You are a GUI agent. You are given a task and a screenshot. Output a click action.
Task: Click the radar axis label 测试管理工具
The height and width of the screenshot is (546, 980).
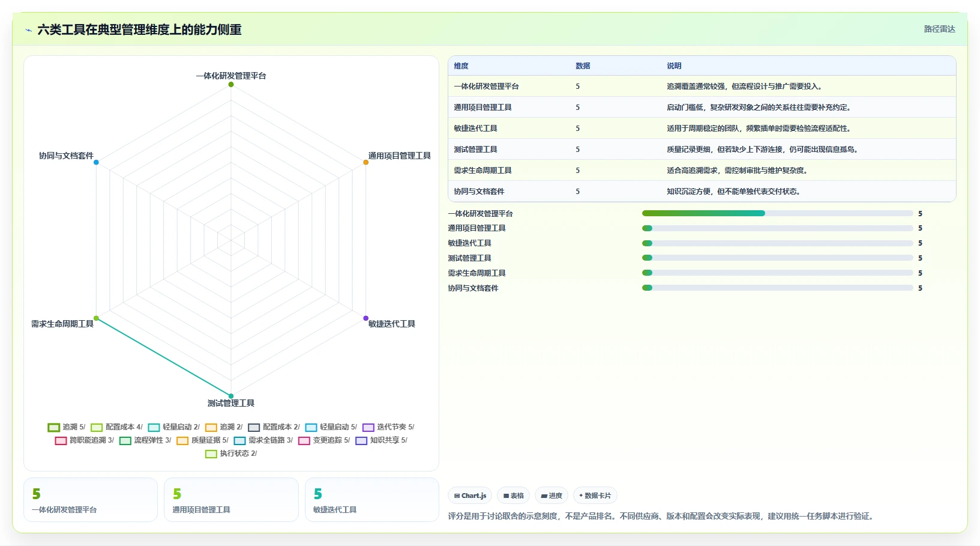[x=231, y=403]
